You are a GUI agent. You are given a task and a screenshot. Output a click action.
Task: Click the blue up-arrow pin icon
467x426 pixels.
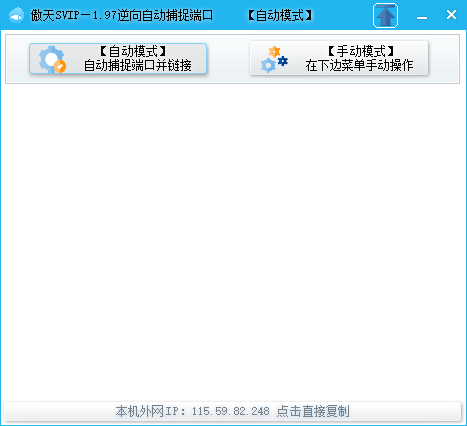tap(385, 15)
